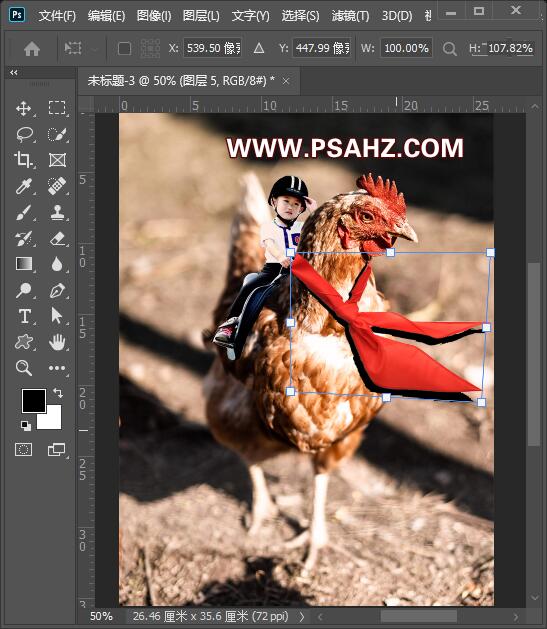Click the X position field 539.50
This screenshot has height=629, width=547.
(x=213, y=49)
